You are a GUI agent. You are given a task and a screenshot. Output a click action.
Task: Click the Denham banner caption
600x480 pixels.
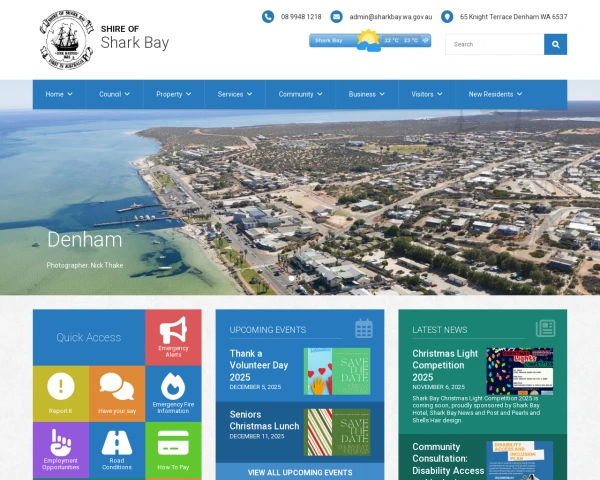[85, 240]
